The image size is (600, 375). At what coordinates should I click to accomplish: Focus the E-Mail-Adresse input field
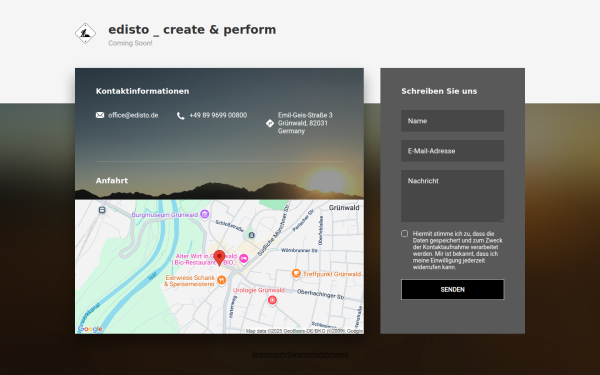tap(453, 151)
